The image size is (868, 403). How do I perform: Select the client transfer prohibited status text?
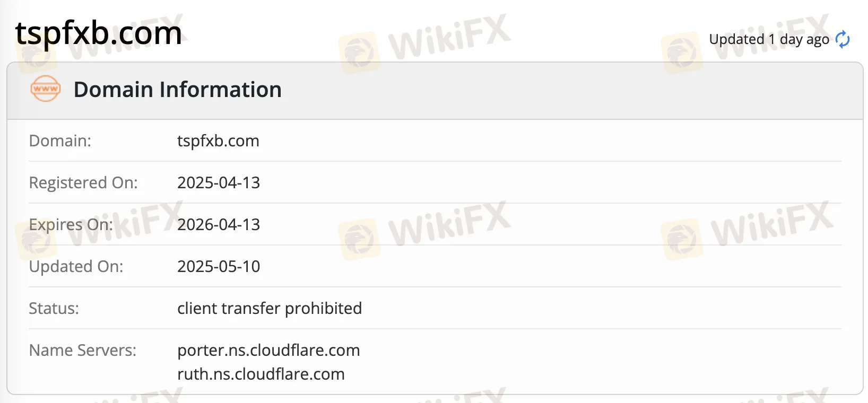point(270,308)
